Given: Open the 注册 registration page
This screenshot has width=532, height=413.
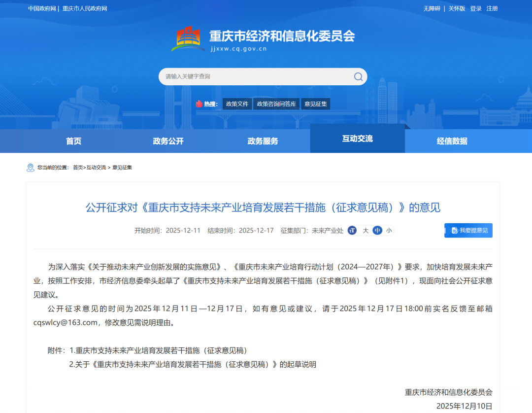Looking at the screenshot, I should 492,8.
